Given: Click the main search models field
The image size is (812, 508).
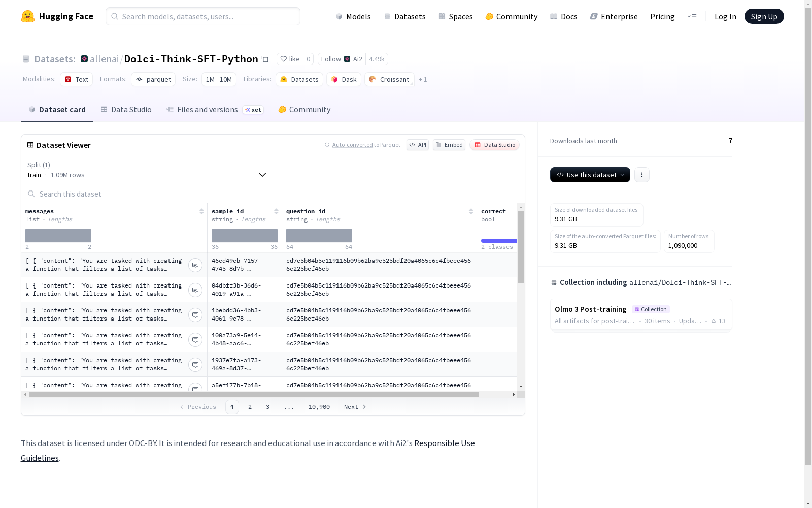Looking at the screenshot, I should click(203, 16).
